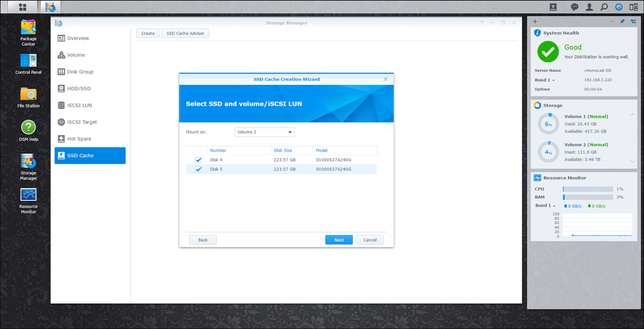Click the SSD Cache Advisor button
The height and width of the screenshot is (329, 644).
tap(185, 33)
